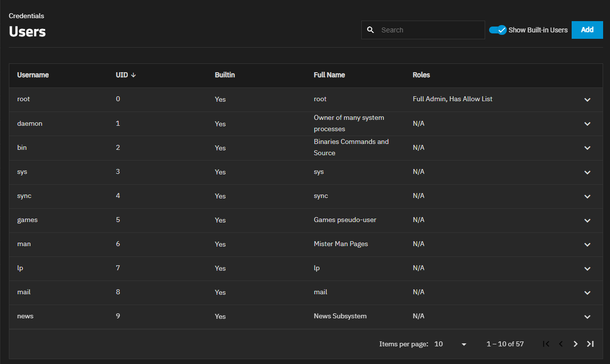
Task: Sort table by the Roles column header
Action: [x=421, y=75]
